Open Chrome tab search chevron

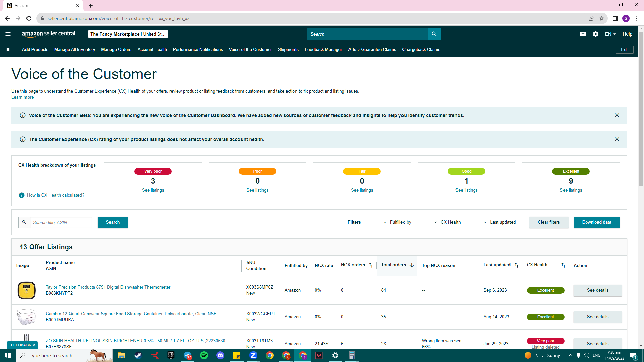590,5
